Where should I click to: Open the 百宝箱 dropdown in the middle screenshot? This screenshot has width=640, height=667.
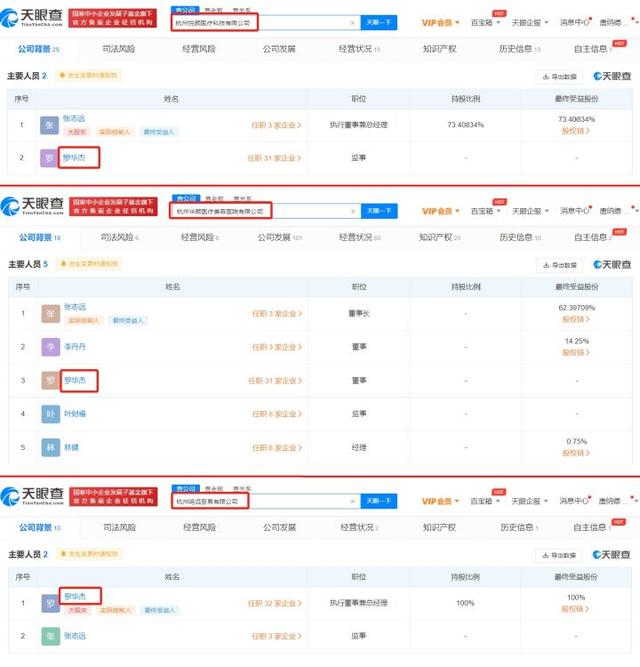point(486,211)
